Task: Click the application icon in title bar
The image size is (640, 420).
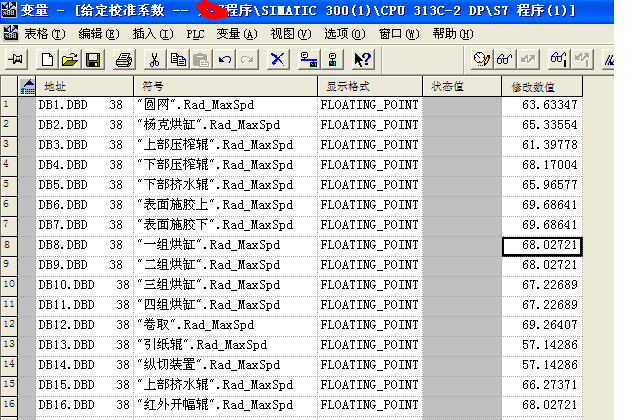Action: [x=9, y=9]
